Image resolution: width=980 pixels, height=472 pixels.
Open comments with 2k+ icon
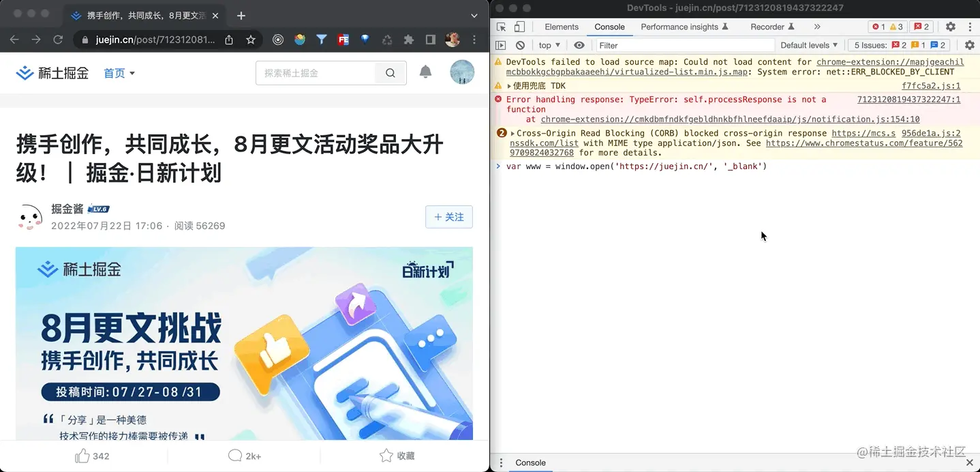click(244, 456)
